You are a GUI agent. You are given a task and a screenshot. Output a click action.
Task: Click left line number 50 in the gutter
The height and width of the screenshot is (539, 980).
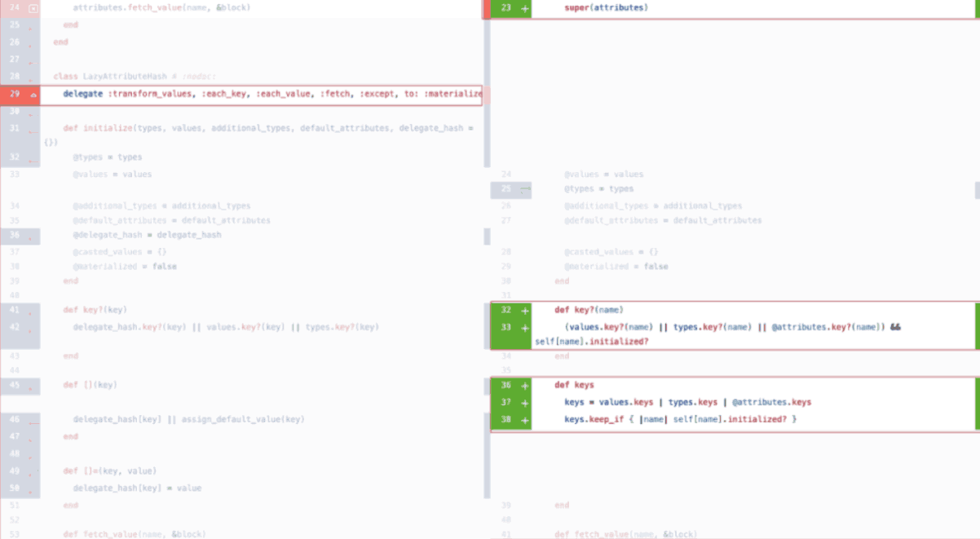pyautogui.click(x=15, y=488)
